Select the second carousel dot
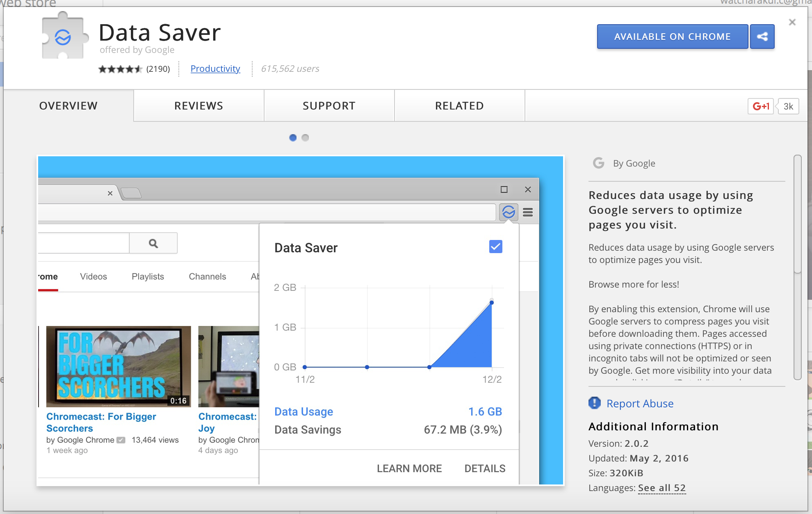The width and height of the screenshot is (812, 514). 305,138
